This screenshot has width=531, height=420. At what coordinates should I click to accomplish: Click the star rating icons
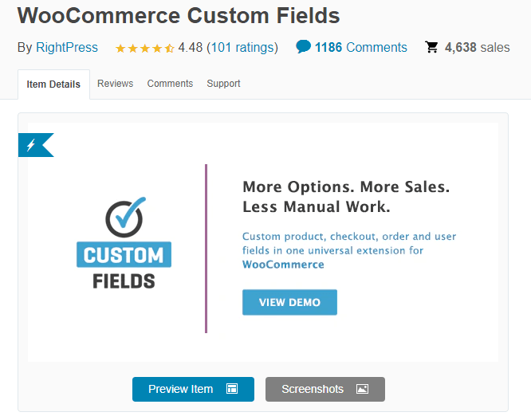pyautogui.click(x=144, y=48)
